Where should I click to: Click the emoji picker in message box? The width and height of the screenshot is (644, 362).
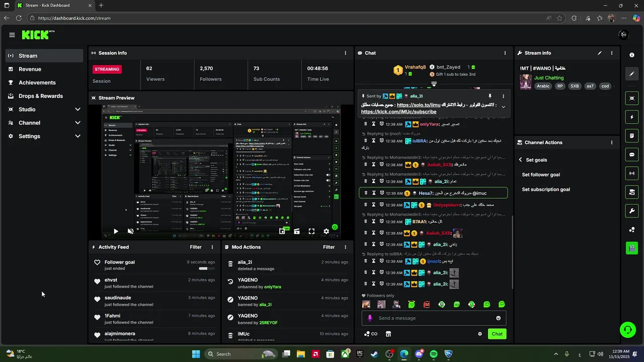[x=499, y=318]
